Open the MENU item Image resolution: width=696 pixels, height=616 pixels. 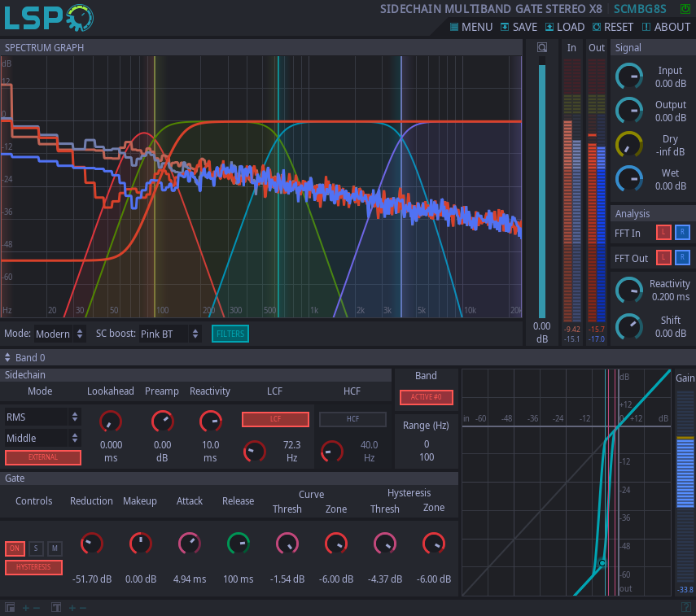[471, 27]
